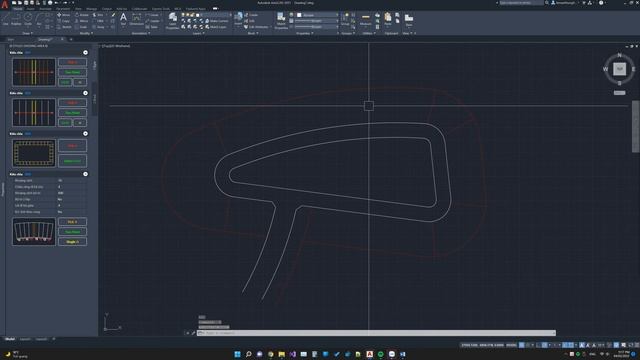Expand the Properties panel title

[304, 33]
